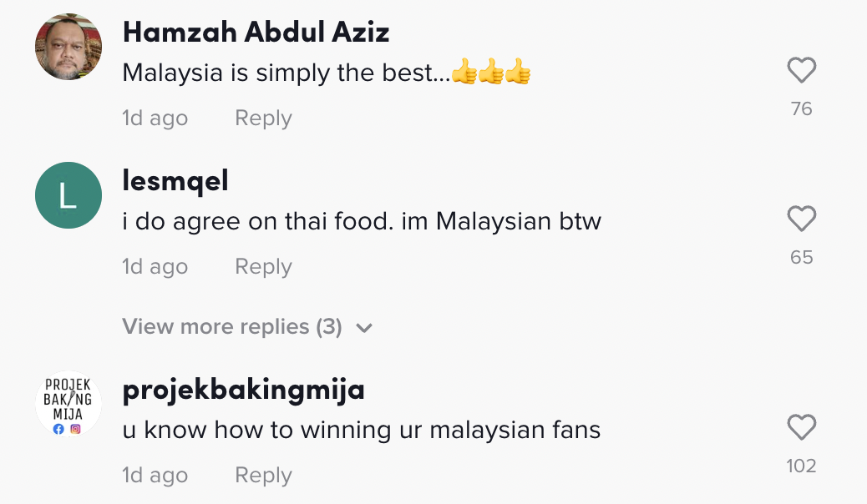Click lesmqel's green L avatar
Viewport: 867px width, 504px height.
pyautogui.click(x=68, y=195)
